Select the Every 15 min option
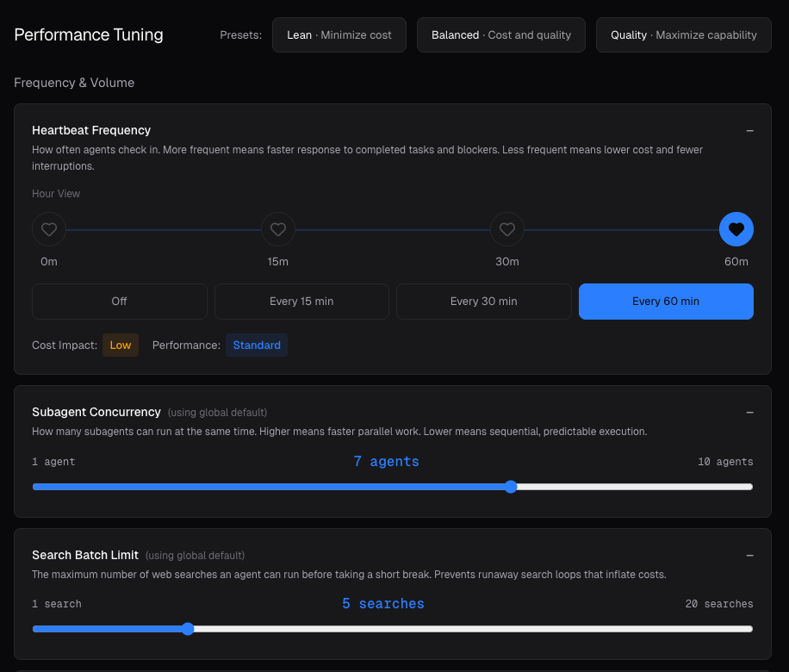The width and height of the screenshot is (789, 672). pyautogui.click(x=301, y=301)
